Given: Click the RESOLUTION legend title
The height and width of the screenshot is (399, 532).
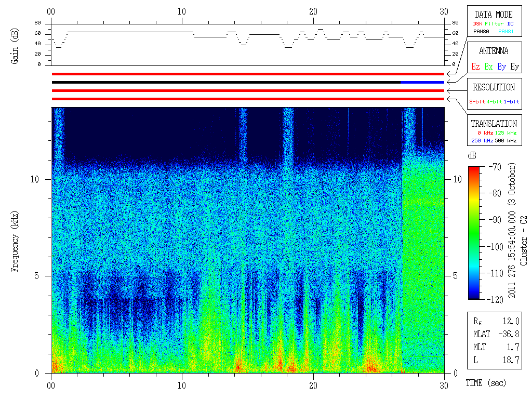Looking at the screenshot, I should (x=494, y=87).
